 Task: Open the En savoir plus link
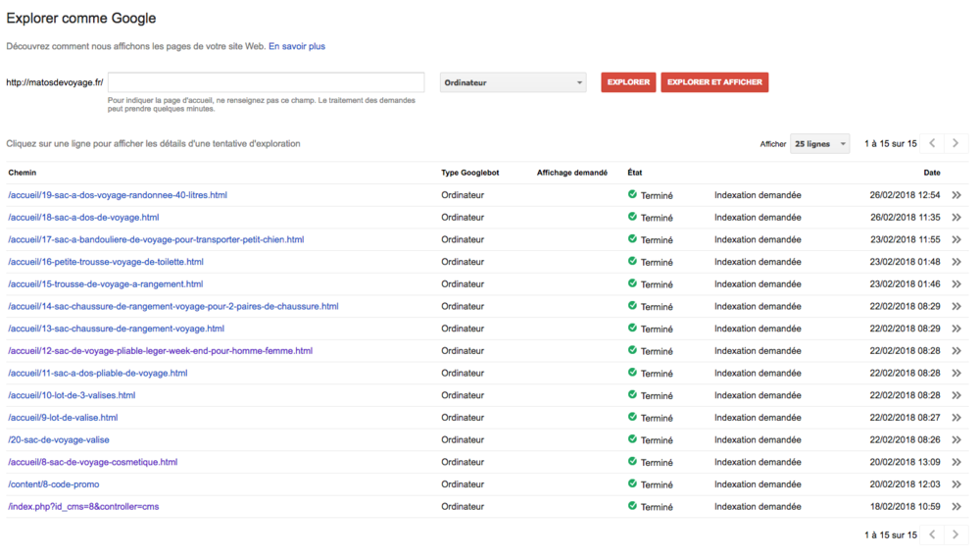click(x=297, y=46)
